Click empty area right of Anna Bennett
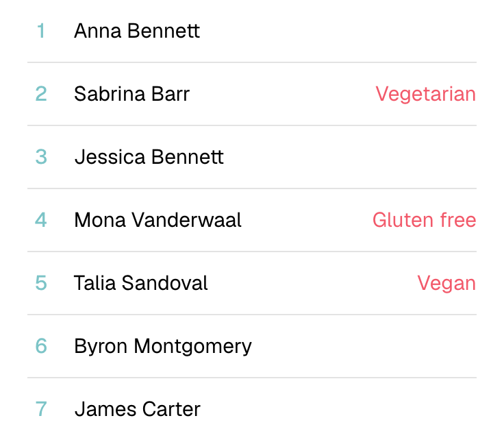 338,31
